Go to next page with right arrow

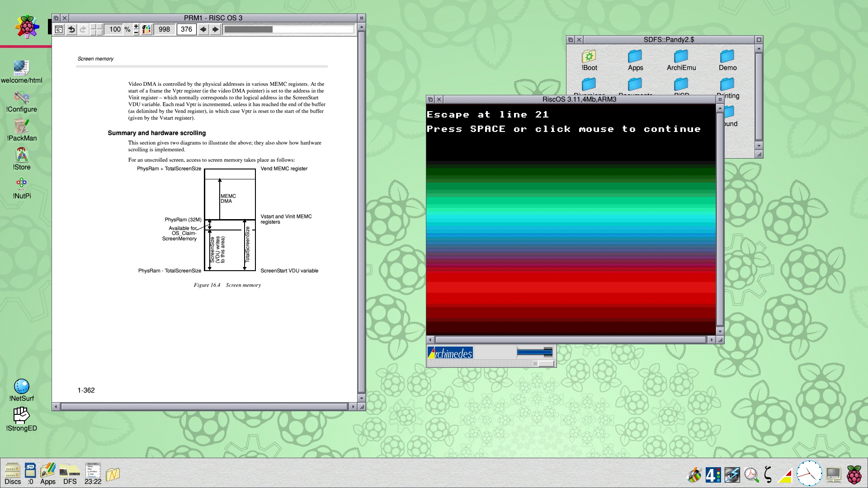point(215,29)
